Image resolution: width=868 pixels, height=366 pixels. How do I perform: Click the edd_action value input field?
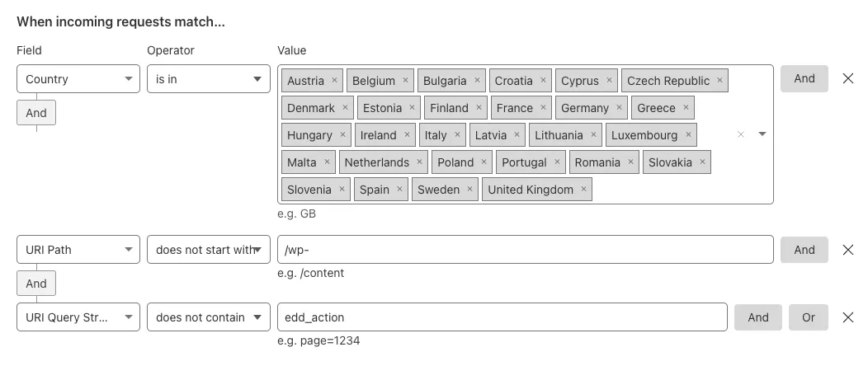coord(502,317)
